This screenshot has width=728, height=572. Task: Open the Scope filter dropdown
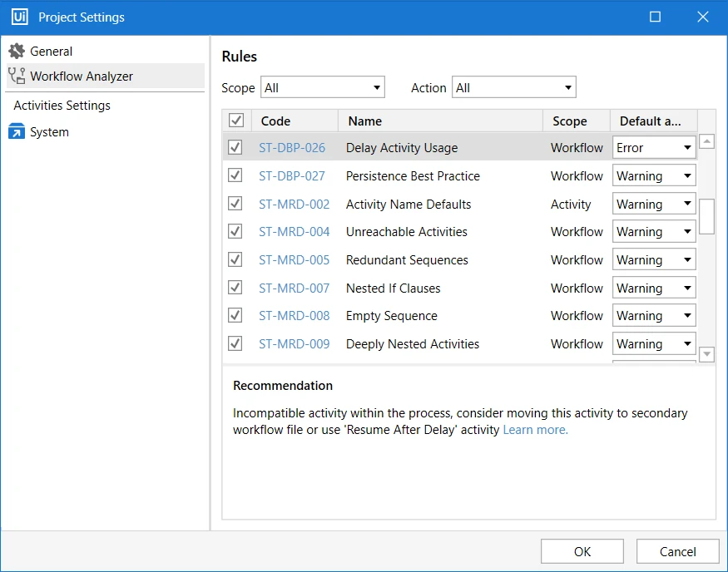323,87
